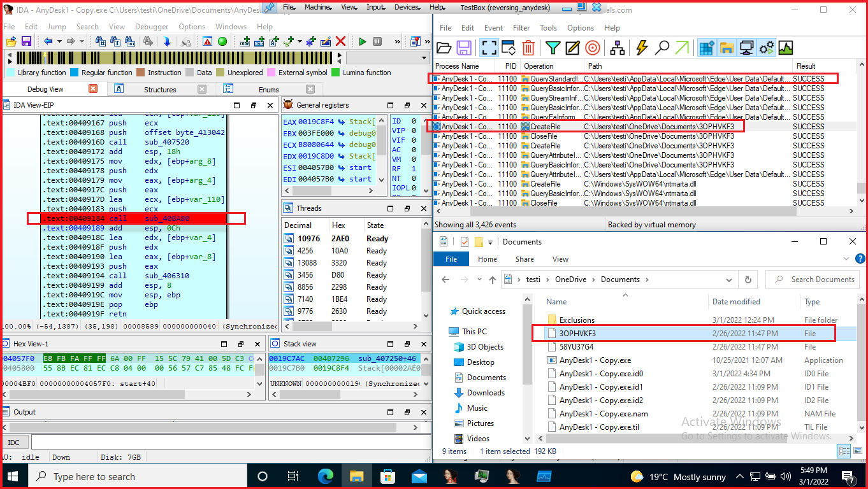Toggle profiling events graph icon
This screenshot has width=868, height=489.
786,48
